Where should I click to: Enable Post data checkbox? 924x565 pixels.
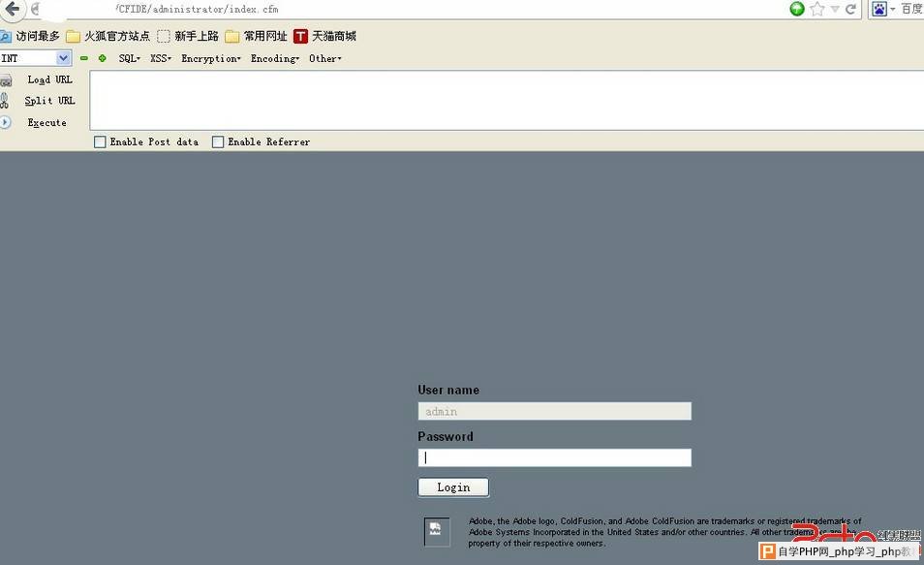tap(100, 142)
